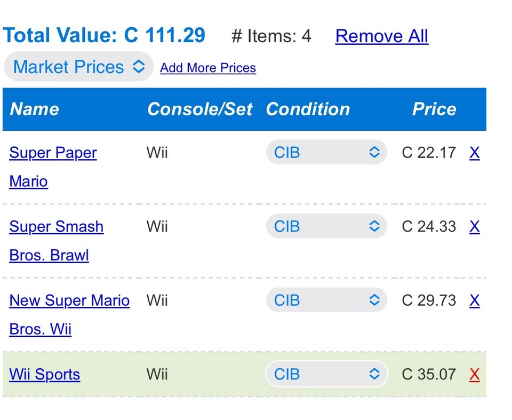The image size is (512, 420).
Task: Click red X next to Wii Sports
Action: click(474, 375)
